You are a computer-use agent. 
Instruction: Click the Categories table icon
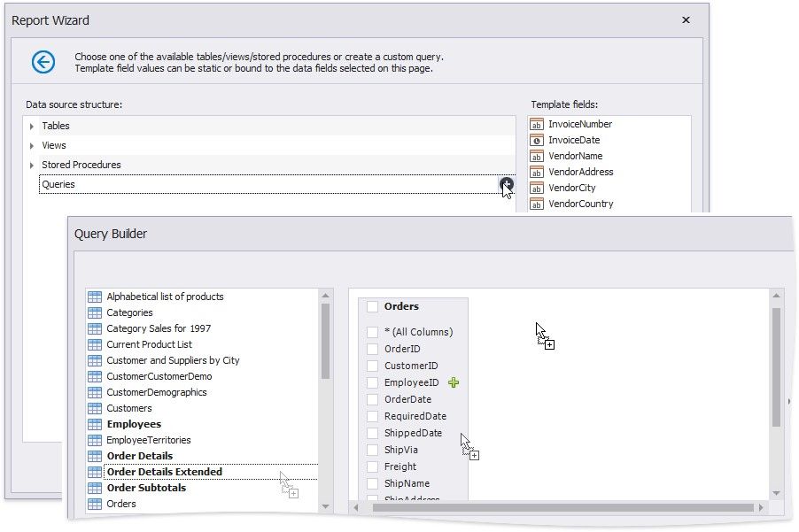pos(95,312)
